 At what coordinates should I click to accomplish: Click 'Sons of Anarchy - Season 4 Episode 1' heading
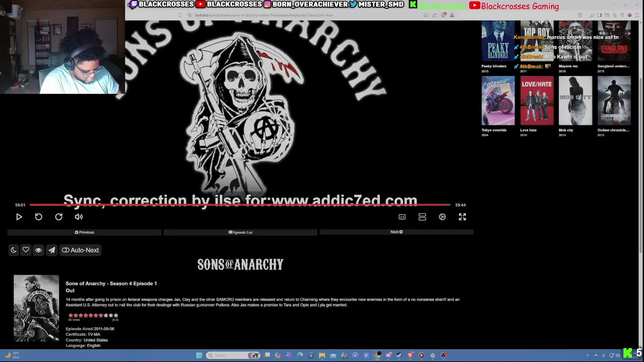[x=111, y=284]
